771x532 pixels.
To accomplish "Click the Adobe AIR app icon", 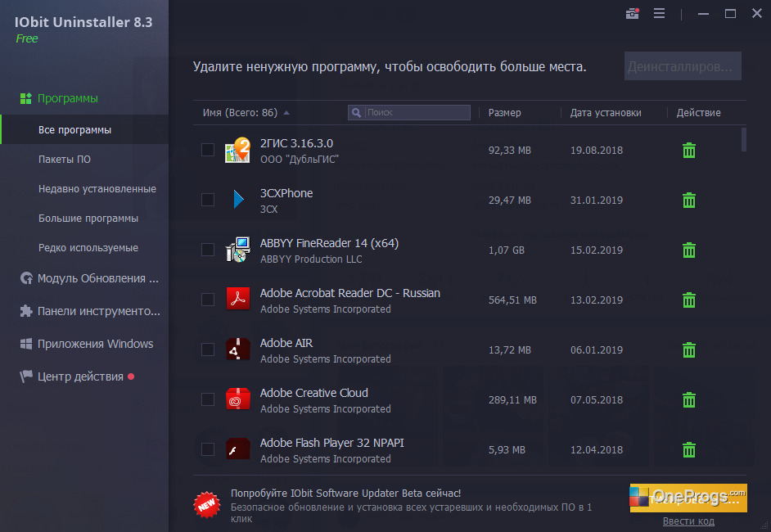I will coord(238,349).
